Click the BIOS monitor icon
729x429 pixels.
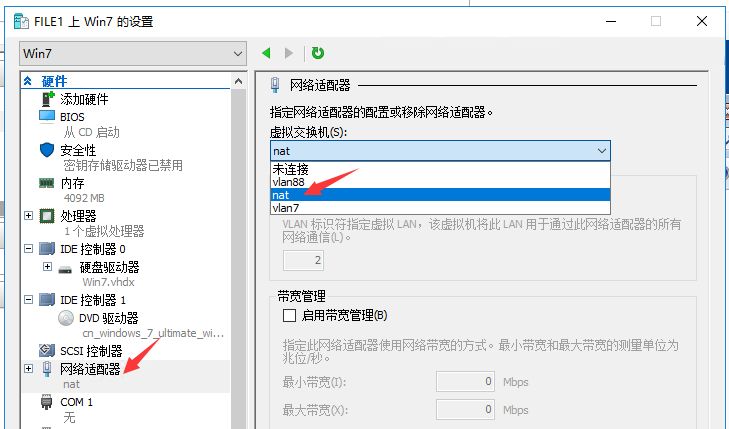click(47, 116)
